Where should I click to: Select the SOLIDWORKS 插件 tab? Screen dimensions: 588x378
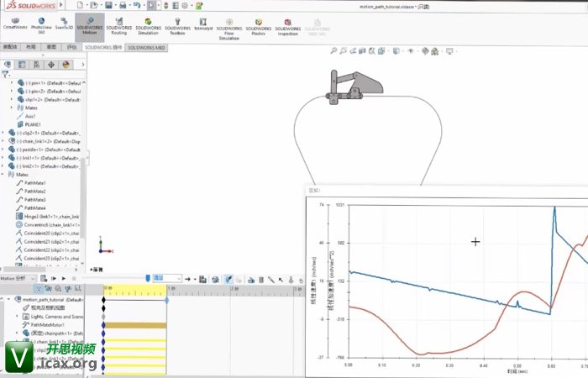tap(103, 48)
